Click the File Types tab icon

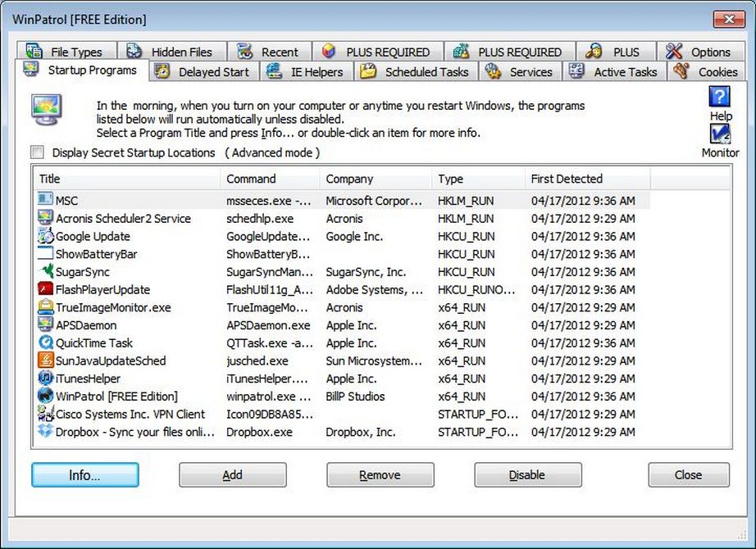(x=34, y=51)
